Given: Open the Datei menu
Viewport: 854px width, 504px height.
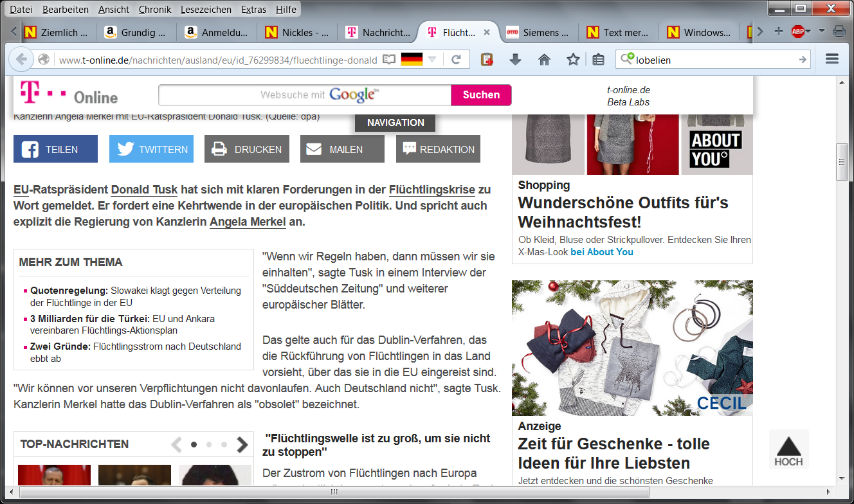Looking at the screenshot, I should [21, 10].
